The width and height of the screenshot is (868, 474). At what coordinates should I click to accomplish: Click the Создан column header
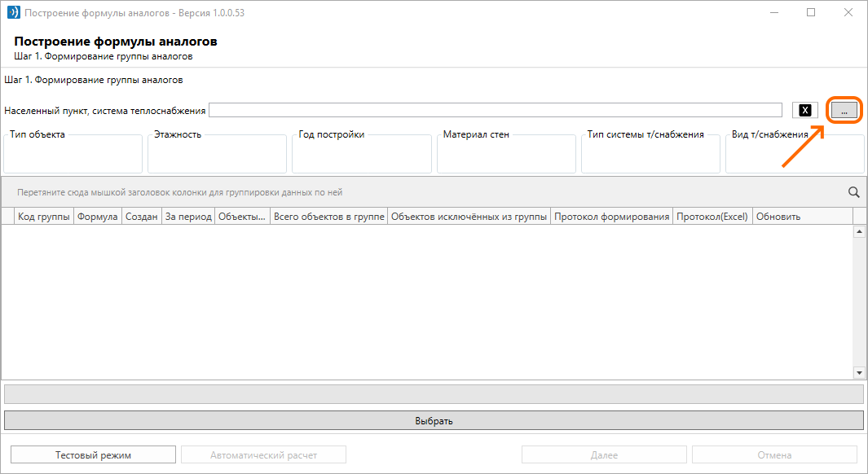pos(142,217)
